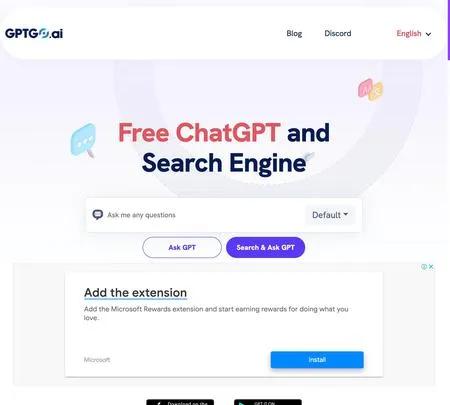Click the pink translation bubbles illustration
This screenshot has height=405, width=450.
[x=370, y=90]
